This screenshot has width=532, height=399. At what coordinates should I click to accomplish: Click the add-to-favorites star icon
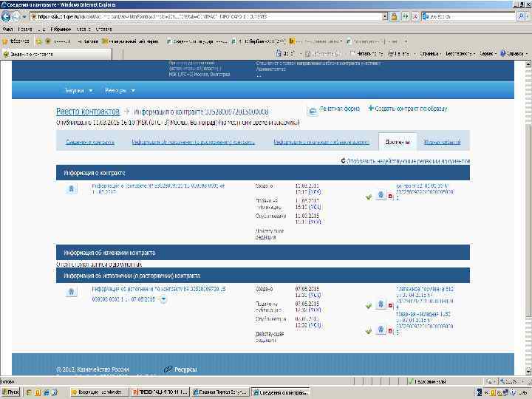39,41
